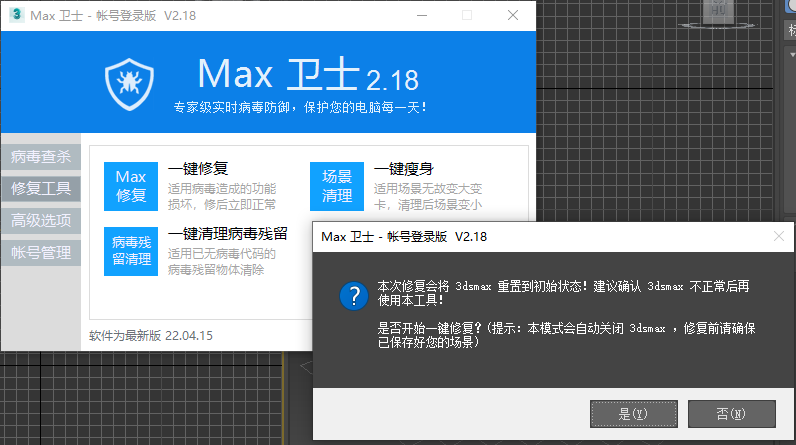Open the 帐号管理 tab
This screenshot has width=796, height=445.
pyautogui.click(x=41, y=253)
